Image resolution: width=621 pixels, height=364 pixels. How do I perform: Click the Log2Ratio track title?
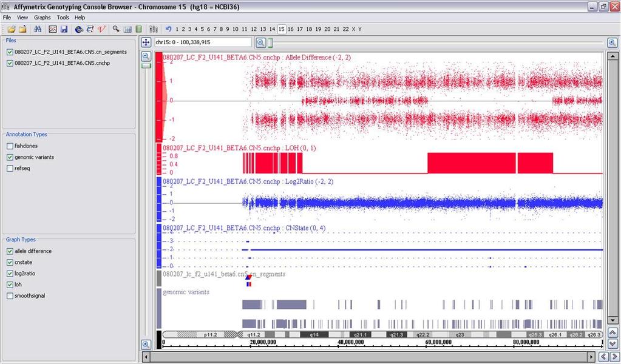248,181
